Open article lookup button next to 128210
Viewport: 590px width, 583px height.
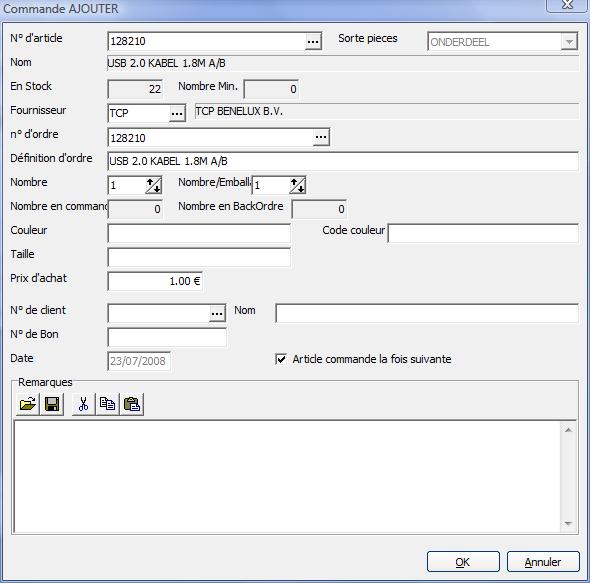[313, 41]
